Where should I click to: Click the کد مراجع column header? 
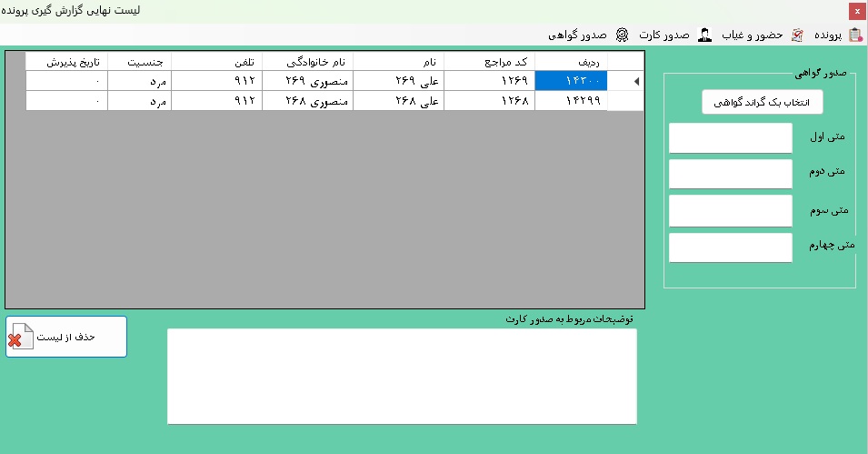tap(489, 61)
